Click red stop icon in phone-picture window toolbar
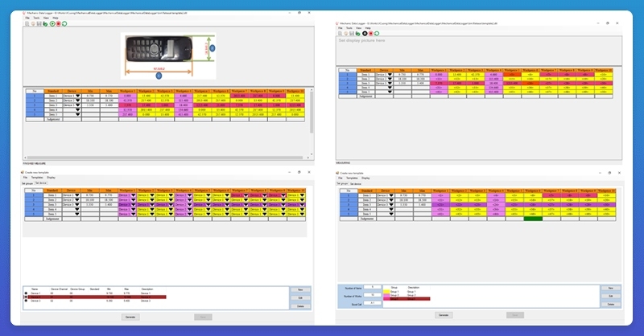This screenshot has width=644, height=336. (x=58, y=24)
